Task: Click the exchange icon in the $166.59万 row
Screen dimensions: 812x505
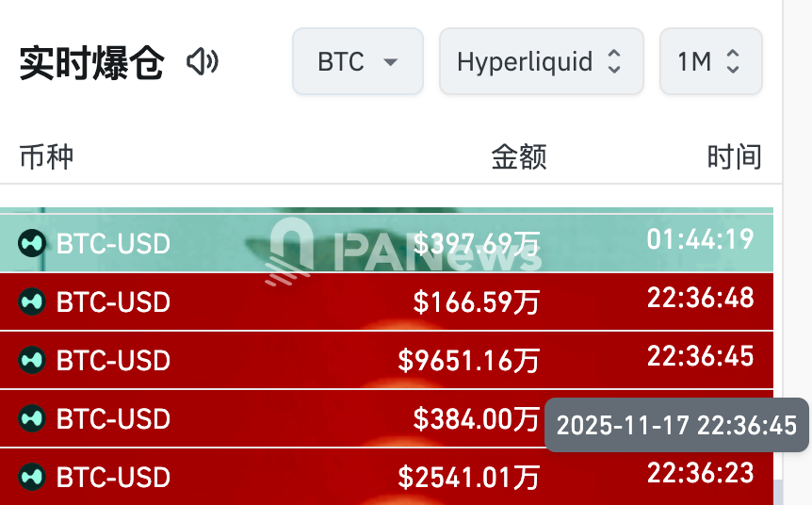Action: tap(32, 301)
